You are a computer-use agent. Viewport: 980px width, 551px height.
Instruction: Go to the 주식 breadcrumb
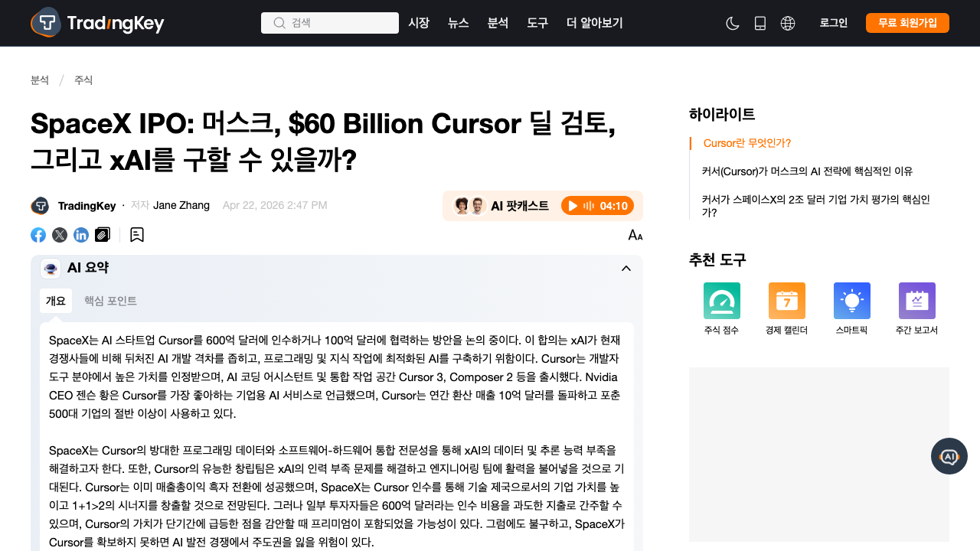[x=83, y=80]
